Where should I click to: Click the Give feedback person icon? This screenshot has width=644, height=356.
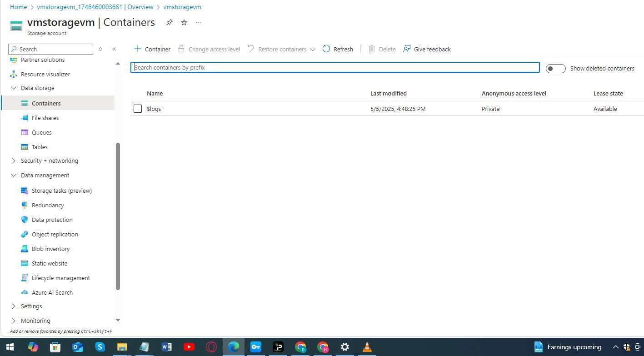407,49
